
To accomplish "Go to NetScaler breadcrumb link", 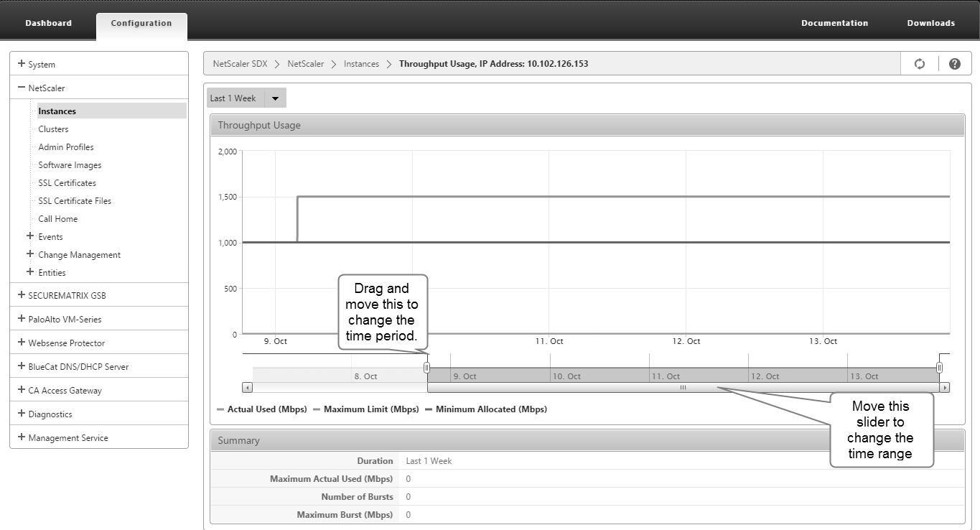I will 306,64.
